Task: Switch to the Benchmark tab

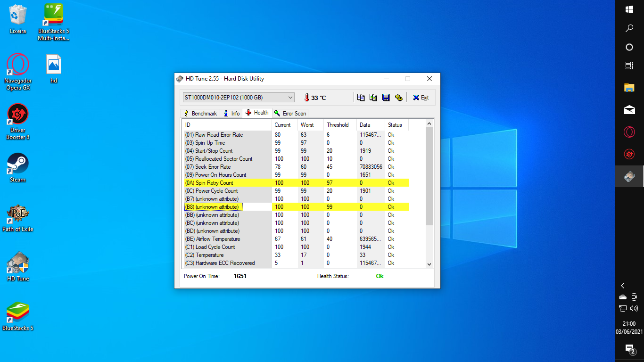Action: pyautogui.click(x=200, y=113)
